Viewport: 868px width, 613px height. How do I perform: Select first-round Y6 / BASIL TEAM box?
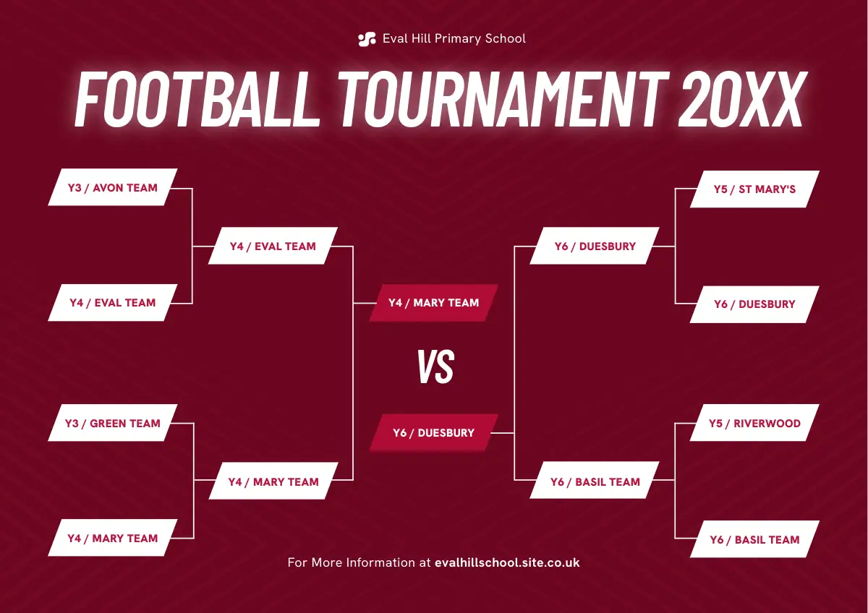tap(754, 540)
